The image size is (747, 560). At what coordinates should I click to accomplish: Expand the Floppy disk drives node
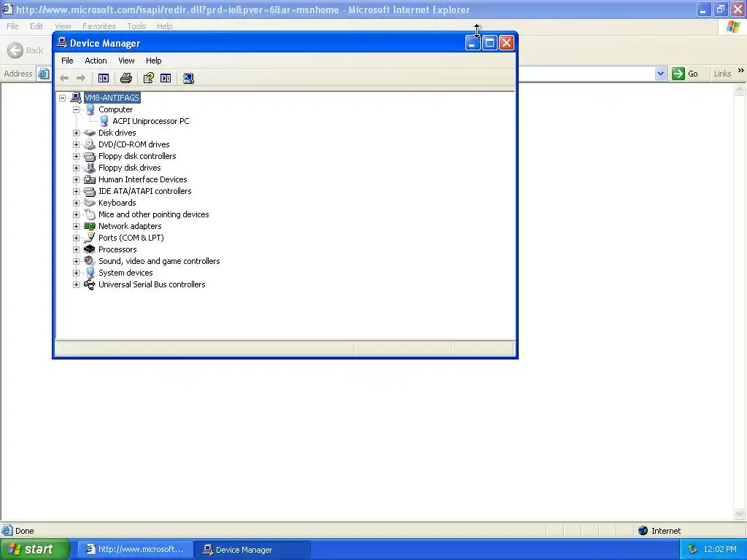[x=76, y=168]
